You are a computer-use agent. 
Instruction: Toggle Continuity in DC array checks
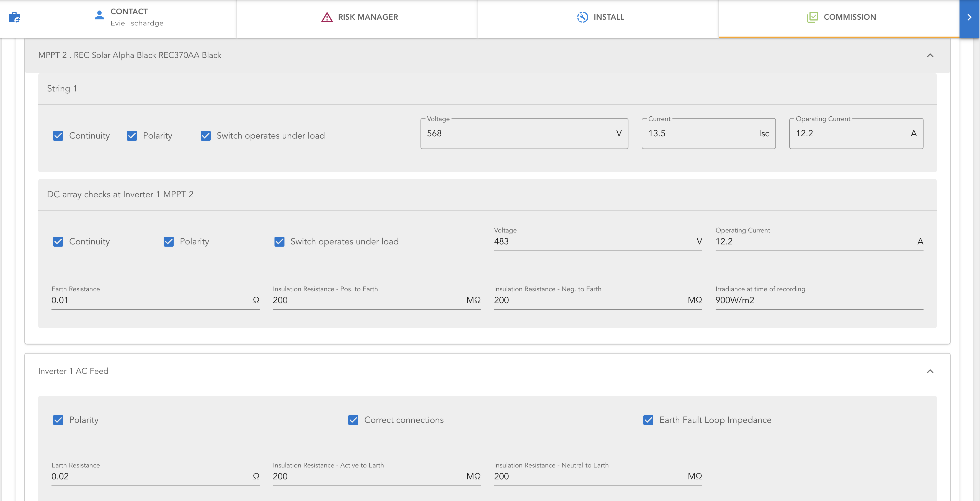click(58, 242)
